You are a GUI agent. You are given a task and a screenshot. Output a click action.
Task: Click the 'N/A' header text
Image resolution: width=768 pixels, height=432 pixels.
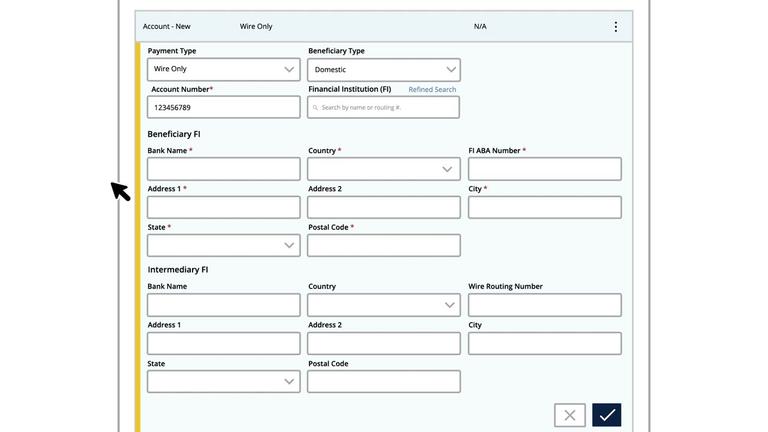pos(480,26)
